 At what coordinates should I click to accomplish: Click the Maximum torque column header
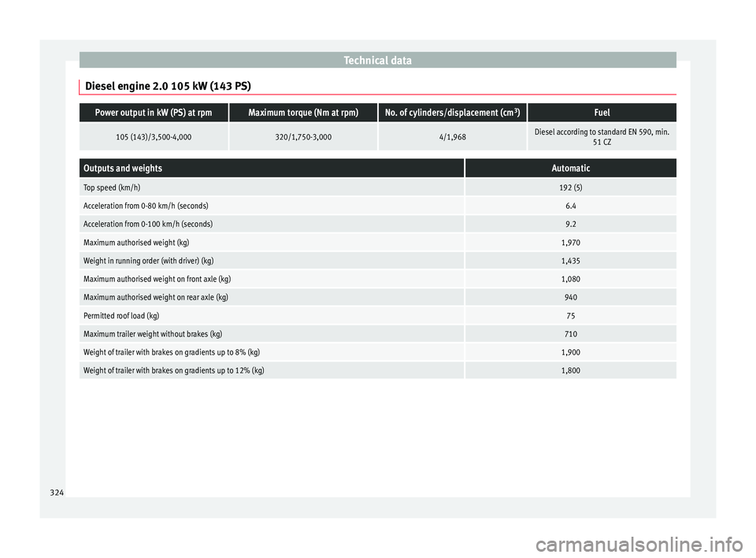click(x=303, y=113)
